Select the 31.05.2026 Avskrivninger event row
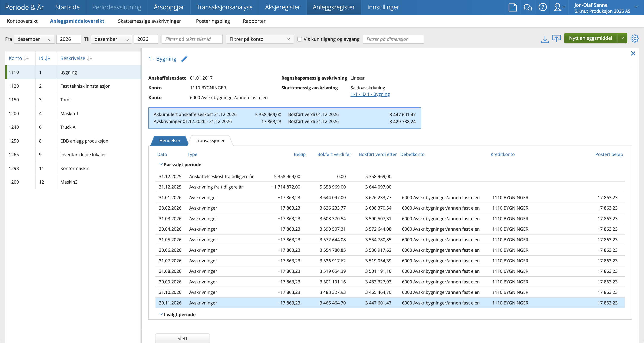644x343 pixels. tap(390, 240)
